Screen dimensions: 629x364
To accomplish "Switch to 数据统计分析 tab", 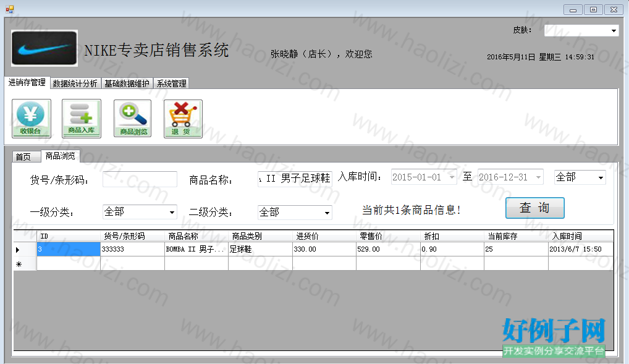I will pos(75,83).
